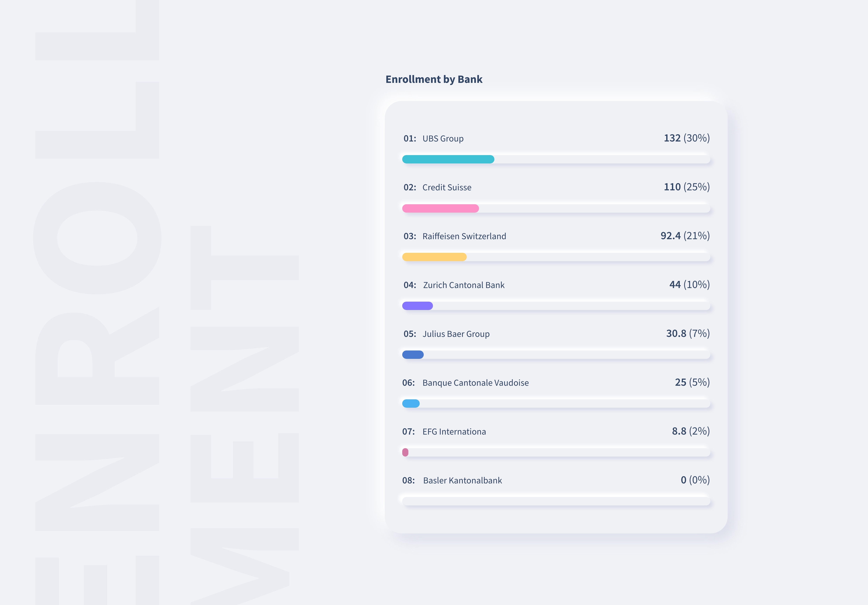The image size is (868, 605).
Task: Click the empty Basler Kantonalbank progress track
Action: point(556,501)
